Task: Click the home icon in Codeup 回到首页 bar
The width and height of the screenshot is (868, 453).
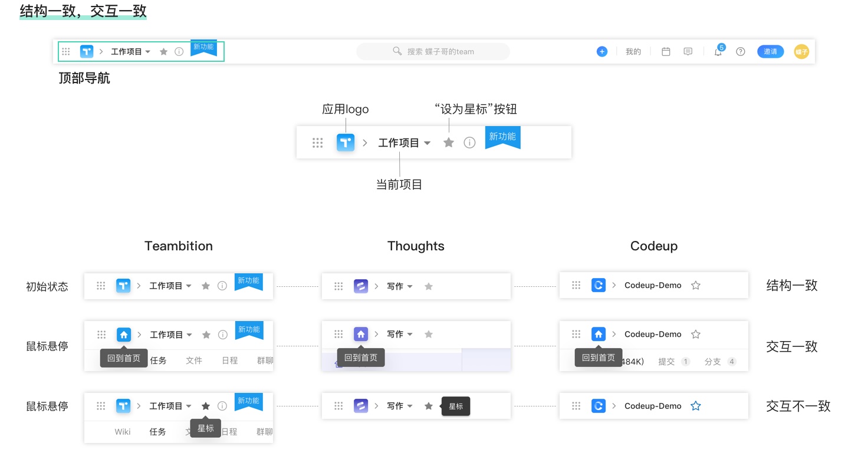Action: [599, 334]
